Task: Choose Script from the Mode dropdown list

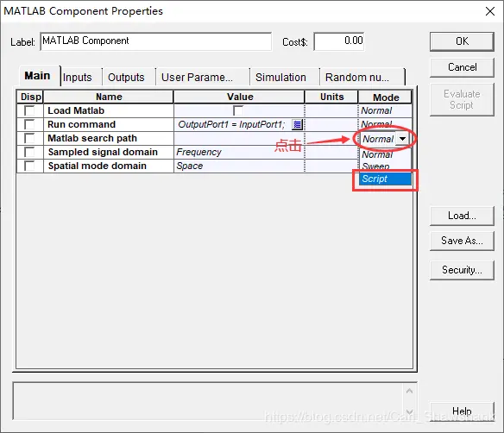Action: [x=385, y=179]
